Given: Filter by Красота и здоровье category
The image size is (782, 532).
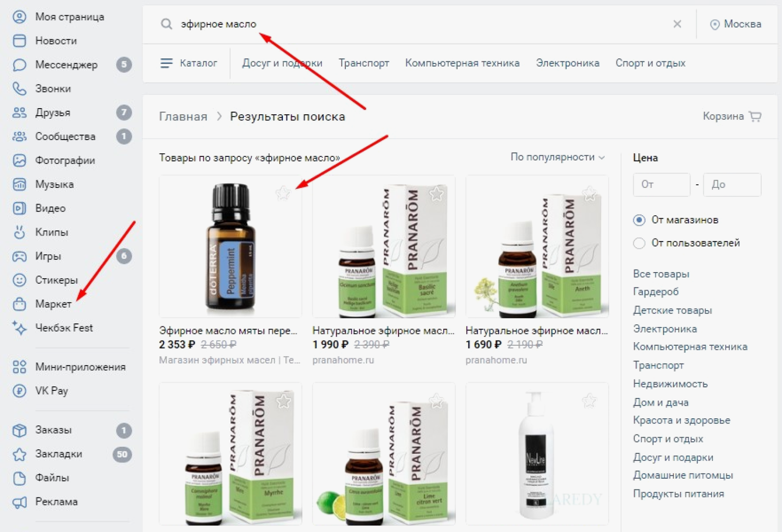Looking at the screenshot, I should point(681,420).
